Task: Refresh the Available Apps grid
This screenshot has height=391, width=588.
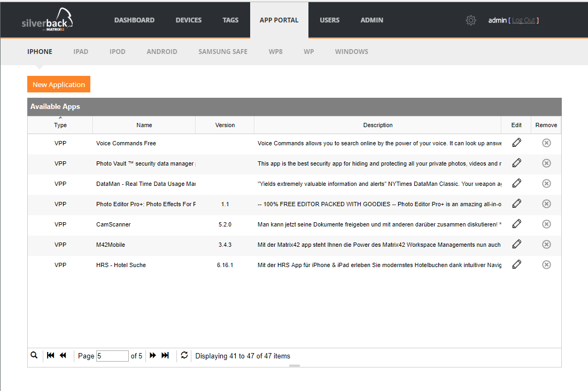Action: click(184, 355)
